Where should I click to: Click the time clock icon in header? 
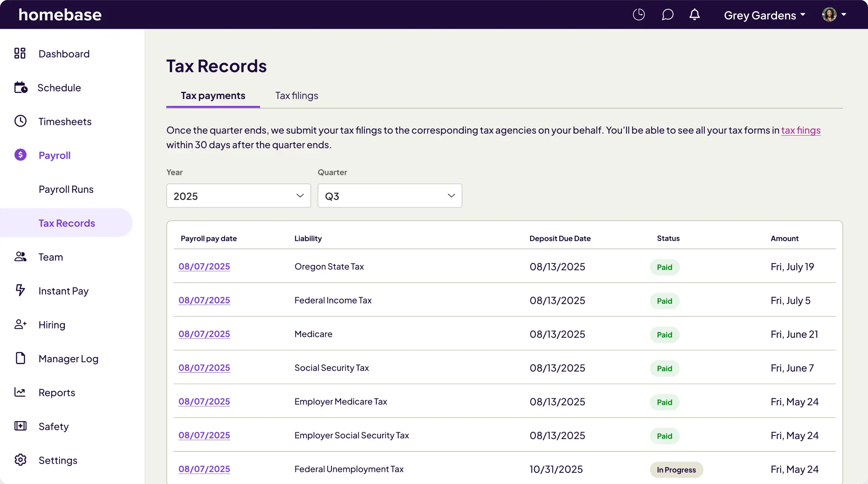point(639,15)
